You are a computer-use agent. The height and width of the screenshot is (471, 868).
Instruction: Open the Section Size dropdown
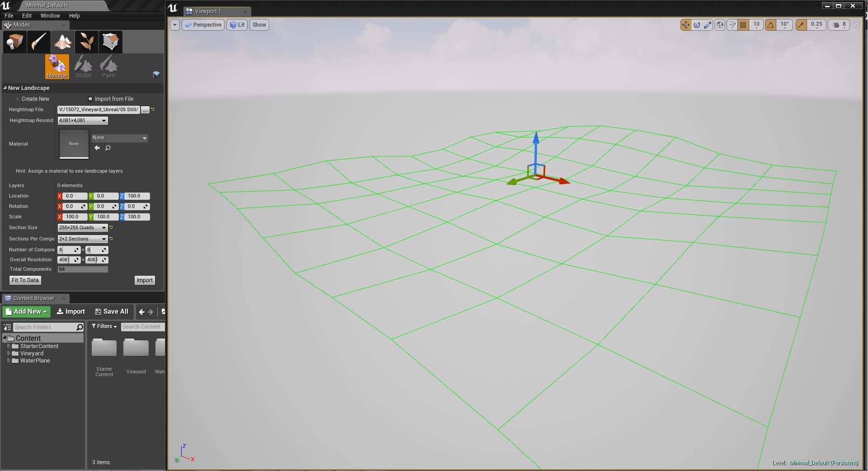pos(83,228)
